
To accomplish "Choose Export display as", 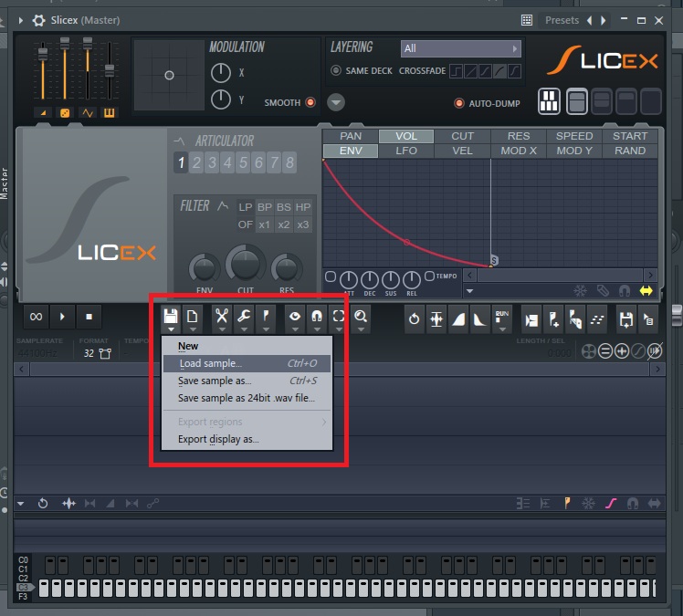I will [x=247, y=439].
